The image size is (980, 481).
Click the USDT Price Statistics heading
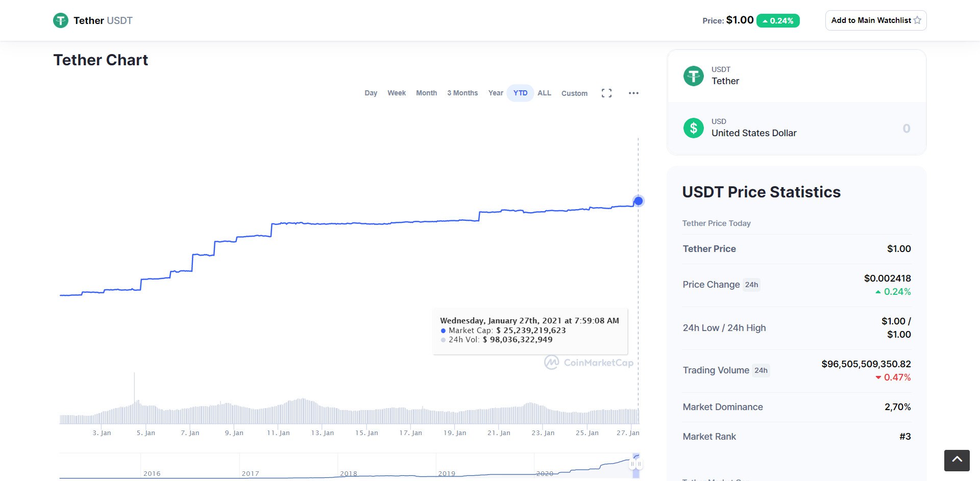click(x=761, y=192)
